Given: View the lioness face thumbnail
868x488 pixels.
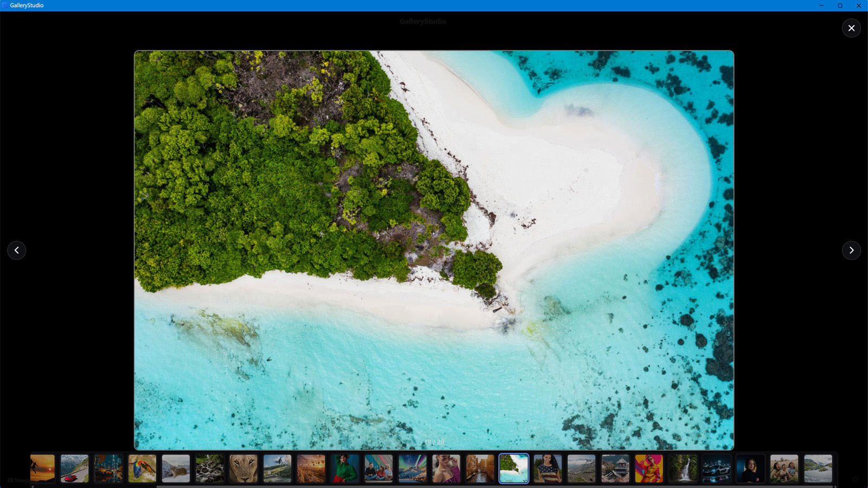Looking at the screenshot, I should [244, 468].
